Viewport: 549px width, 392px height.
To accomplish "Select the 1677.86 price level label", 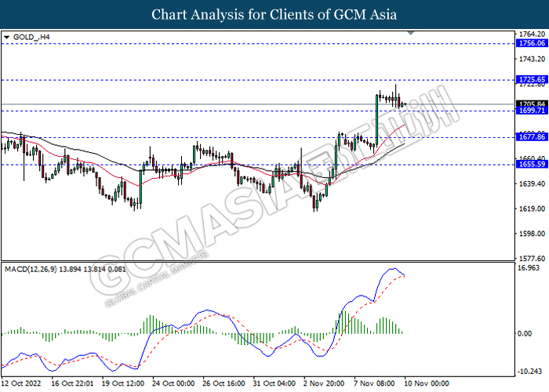I will (532, 137).
